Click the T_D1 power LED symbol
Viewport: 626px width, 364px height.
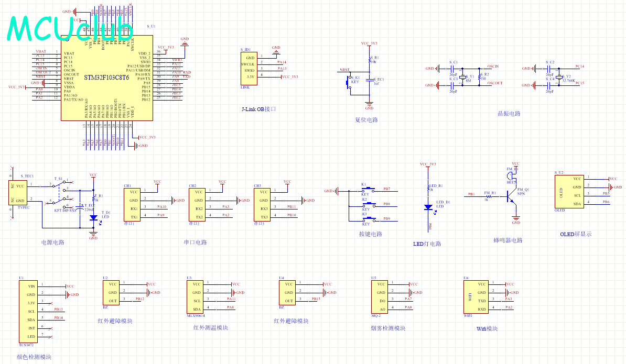pos(93,217)
